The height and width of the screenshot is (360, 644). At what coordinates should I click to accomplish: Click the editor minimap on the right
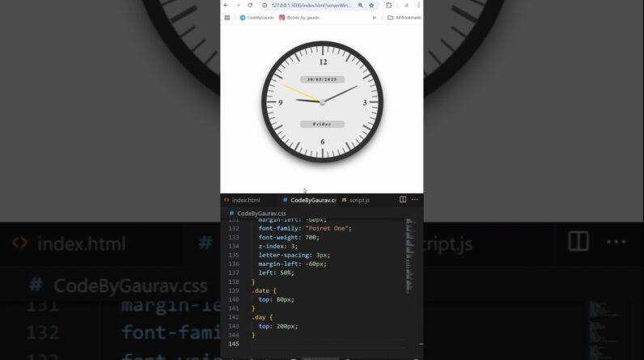click(409, 256)
